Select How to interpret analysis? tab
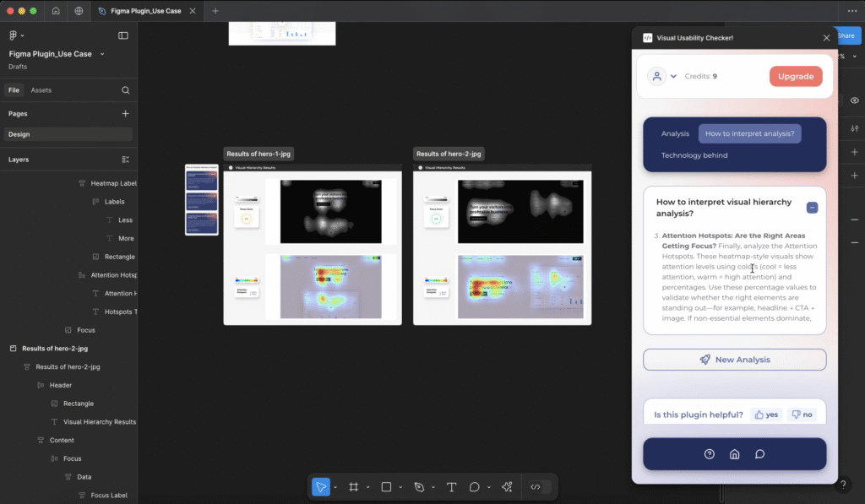 pyautogui.click(x=750, y=133)
